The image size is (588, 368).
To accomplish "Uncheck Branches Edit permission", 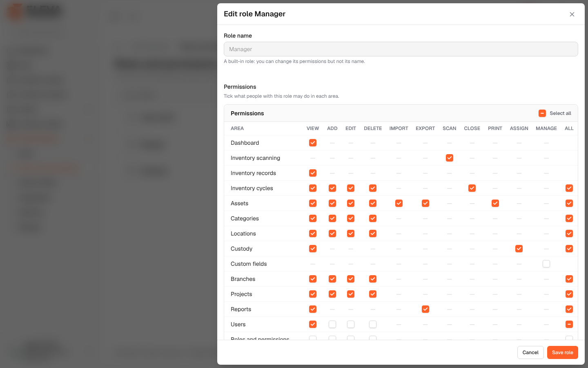I will point(351,279).
